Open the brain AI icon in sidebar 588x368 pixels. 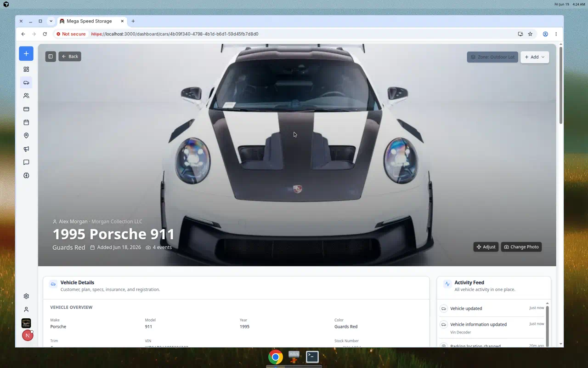(26, 176)
